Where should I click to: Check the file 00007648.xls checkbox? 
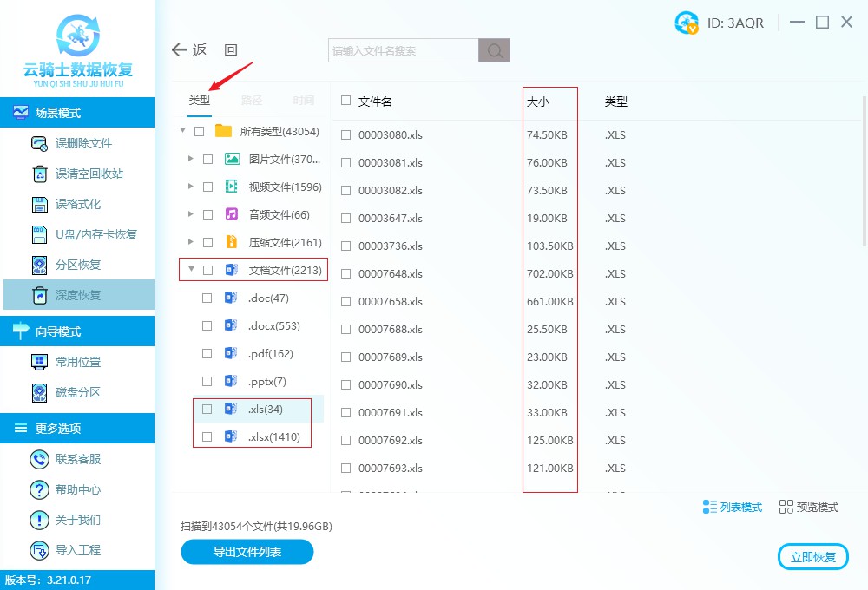(x=346, y=273)
